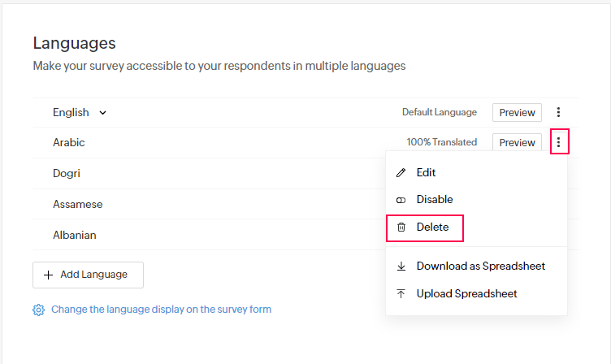Click the upload arrow icon
611x364 pixels.
click(x=401, y=293)
